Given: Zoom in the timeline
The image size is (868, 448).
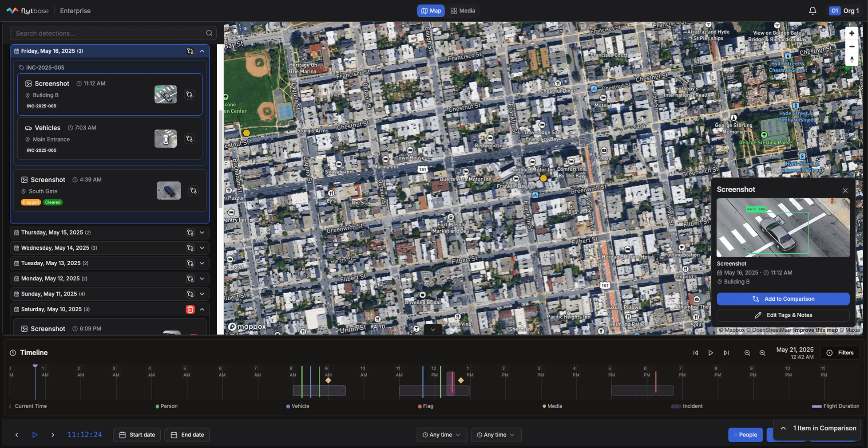Looking at the screenshot, I should click(x=762, y=353).
